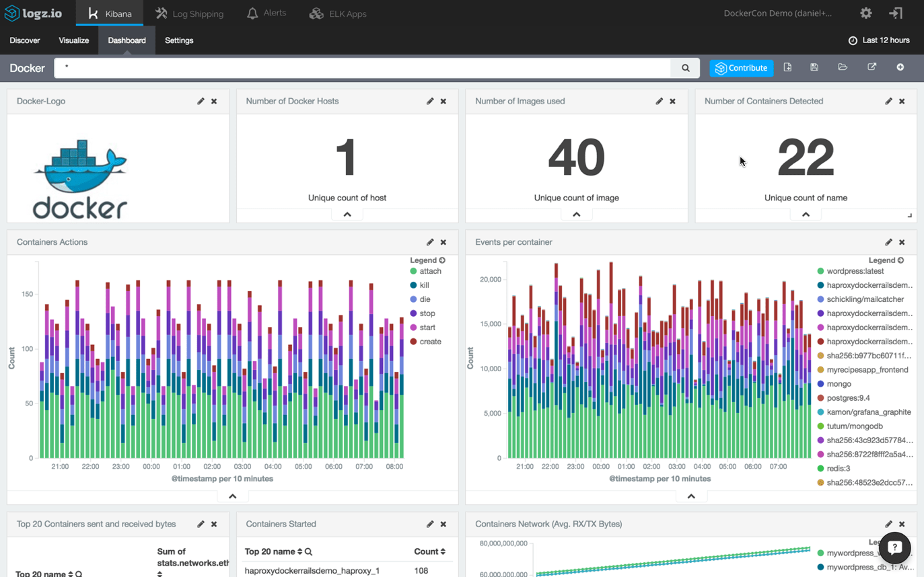Viewport: 924px width, 577px height.
Task: Click the blue Contribute button
Action: pos(741,67)
